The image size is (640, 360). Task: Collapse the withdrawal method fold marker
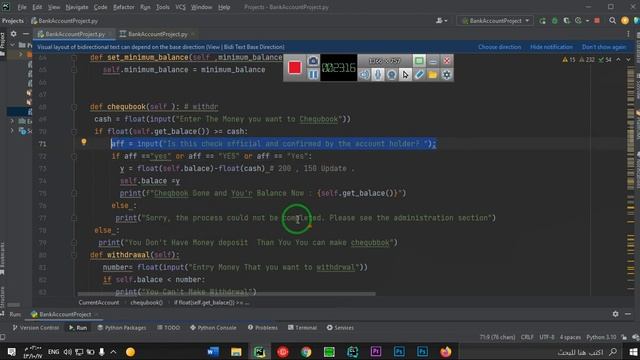(74, 255)
